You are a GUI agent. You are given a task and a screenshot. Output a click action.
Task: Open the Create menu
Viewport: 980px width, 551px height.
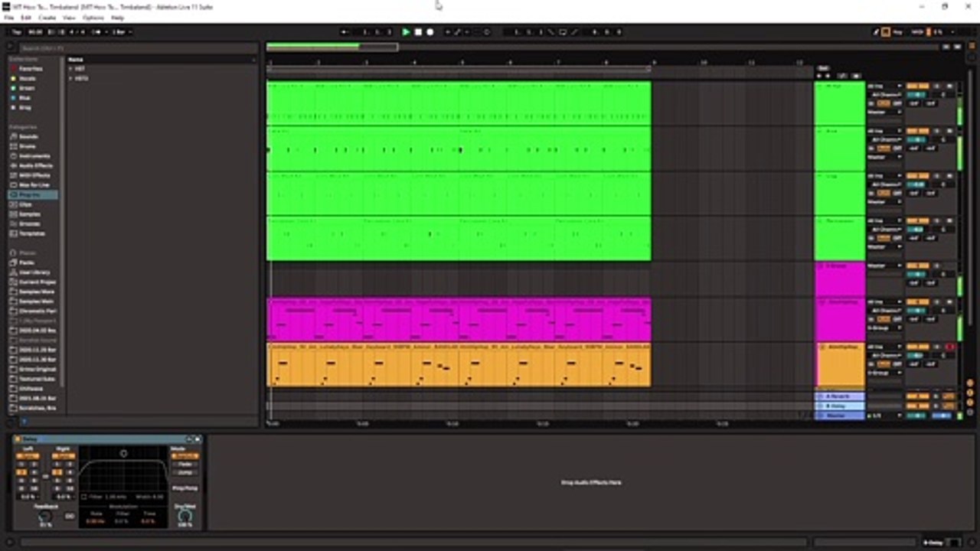47,17
